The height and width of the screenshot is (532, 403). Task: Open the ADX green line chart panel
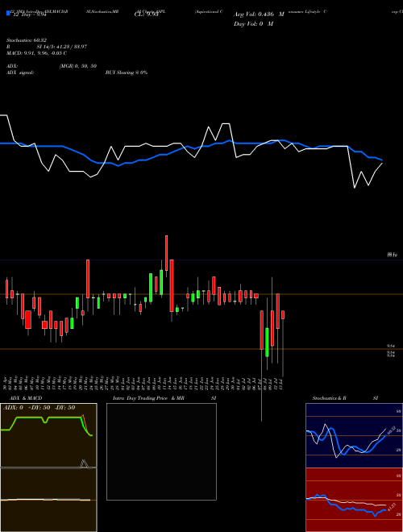point(48,435)
